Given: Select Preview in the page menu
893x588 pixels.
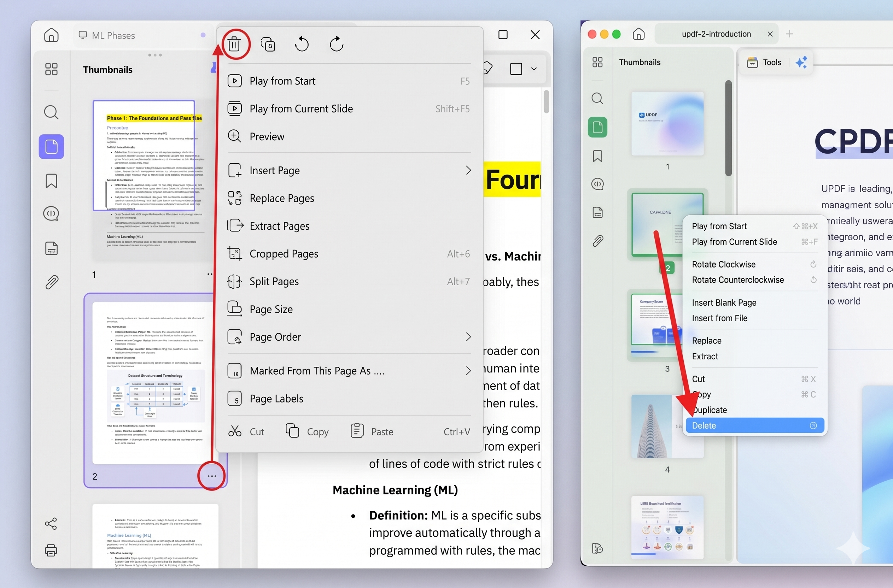Looking at the screenshot, I should [349, 136].
